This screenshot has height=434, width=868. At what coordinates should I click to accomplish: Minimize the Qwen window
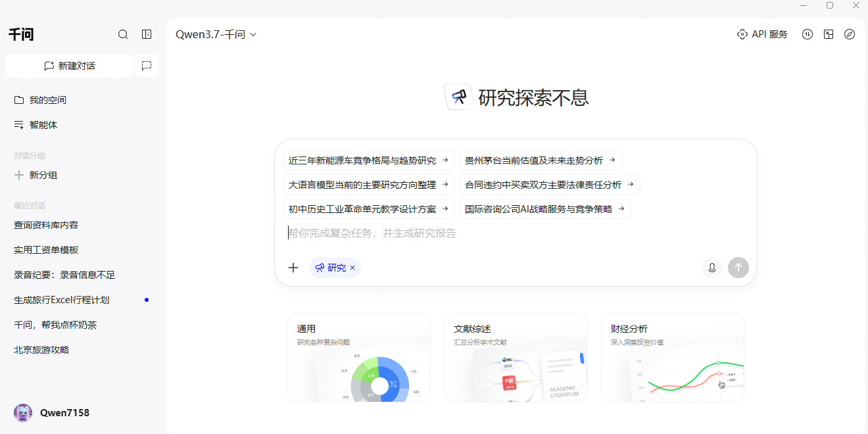(x=804, y=5)
